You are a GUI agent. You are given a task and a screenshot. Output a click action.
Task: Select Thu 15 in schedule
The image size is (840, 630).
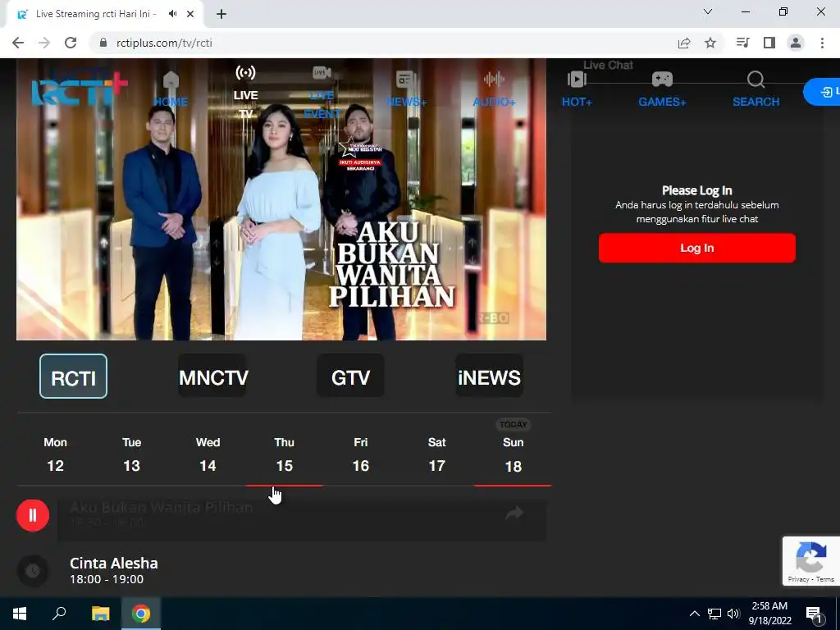pyautogui.click(x=285, y=454)
